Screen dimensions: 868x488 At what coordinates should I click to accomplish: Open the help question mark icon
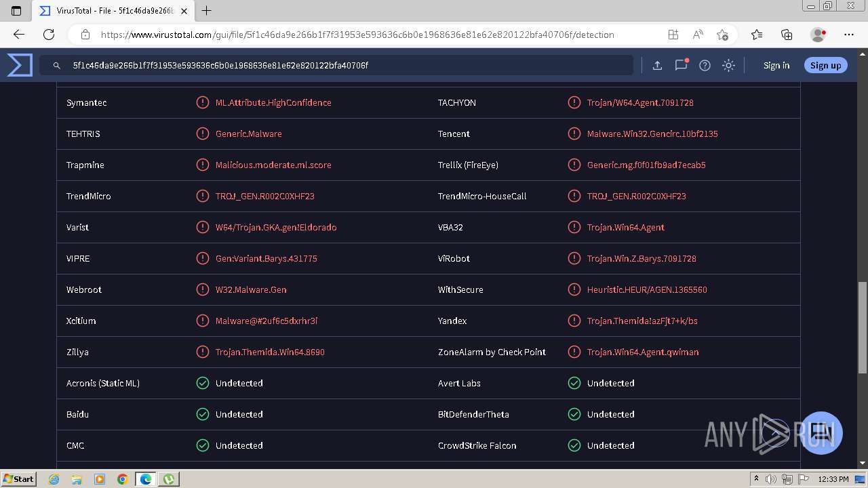705,66
